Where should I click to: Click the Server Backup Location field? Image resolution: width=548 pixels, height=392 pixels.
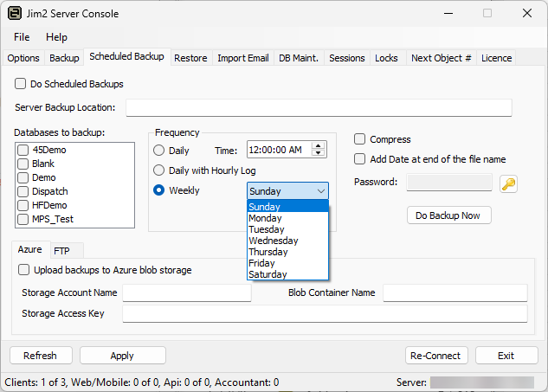point(319,107)
